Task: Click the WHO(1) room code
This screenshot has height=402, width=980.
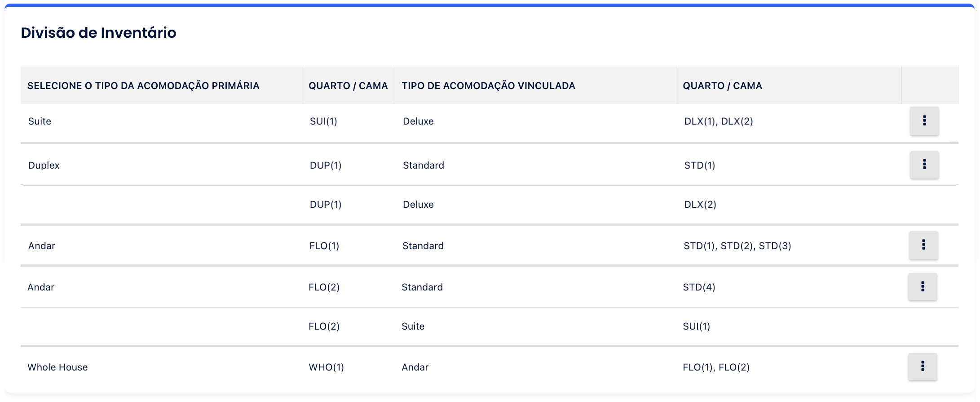Action: click(326, 367)
